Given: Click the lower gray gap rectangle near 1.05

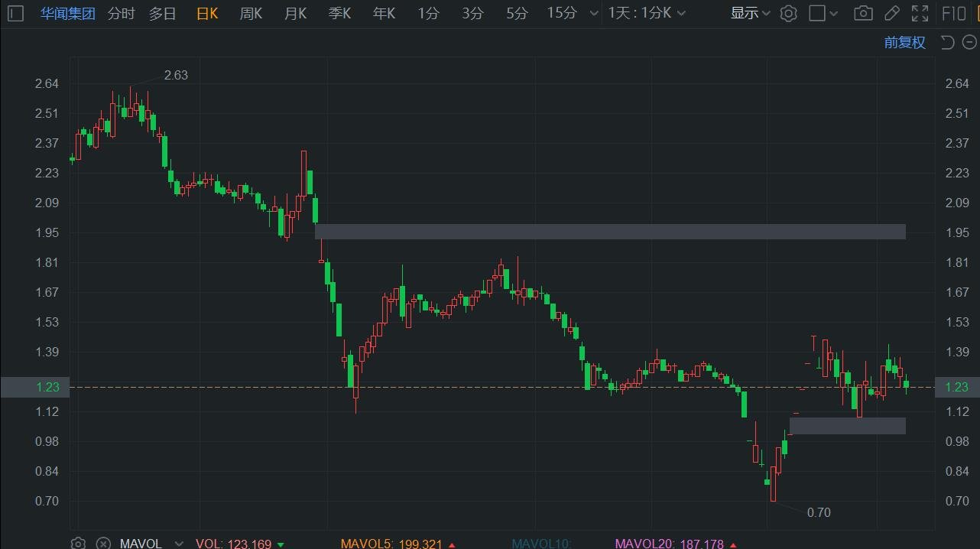Looking at the screenshot, I should (x=848, y=426).
